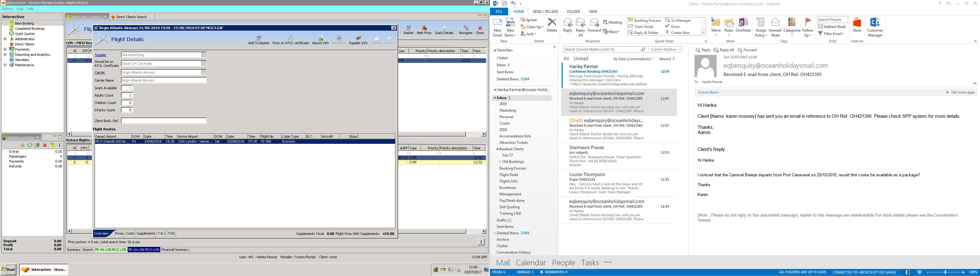The height and width of the screenshot is (276, 980).
Task: Open the FILE tab in Outlook
Action: pos(499,11)
